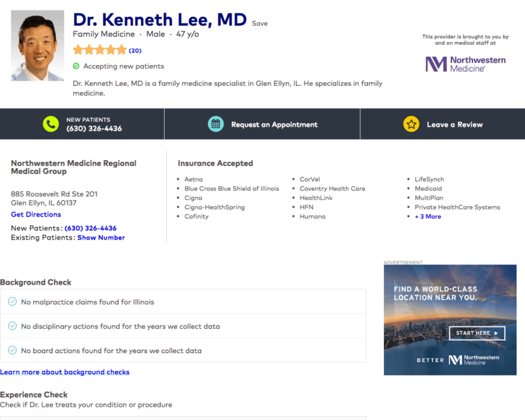The width and height of the screenshot is (525, 420).
Task: Click the Northwestern Medicine Regional Medical Group heading
Action: coord(73,167)
